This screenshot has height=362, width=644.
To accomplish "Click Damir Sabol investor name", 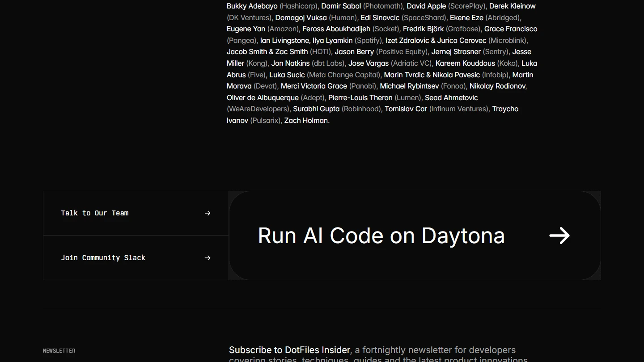I will [x=341, y=6].
